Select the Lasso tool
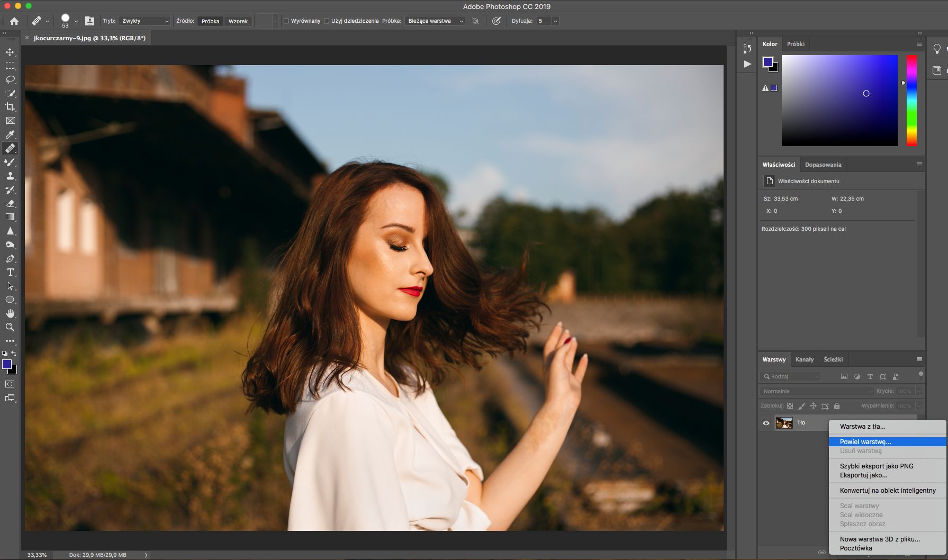The height and width of the screenshot is (560, 948). (x=10, y=79)
